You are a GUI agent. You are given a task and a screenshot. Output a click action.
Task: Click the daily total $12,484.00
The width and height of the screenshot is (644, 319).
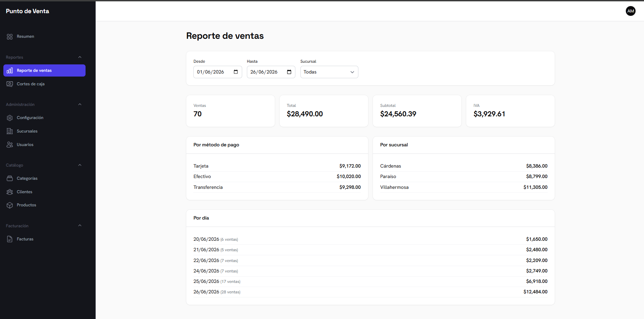click(536, 292)
